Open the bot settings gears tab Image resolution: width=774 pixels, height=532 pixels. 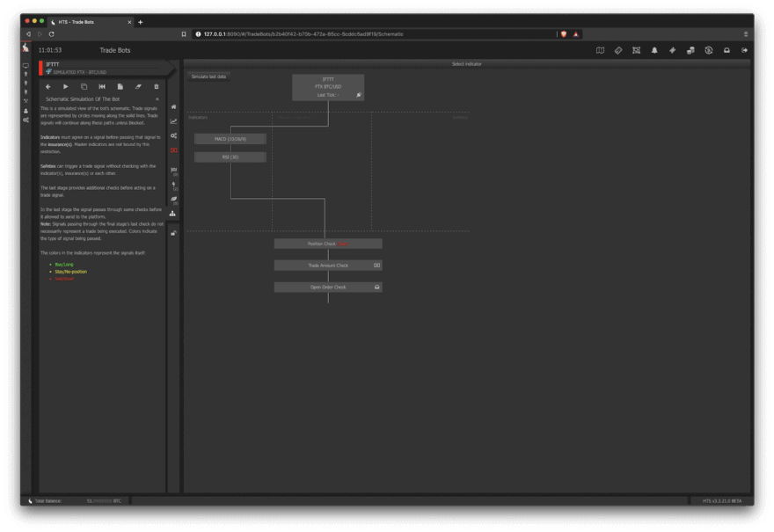(x=174, y=135)
